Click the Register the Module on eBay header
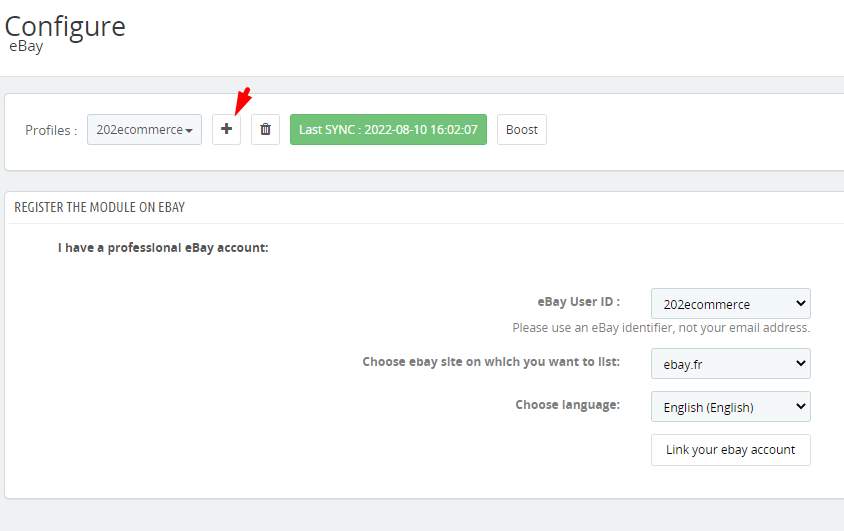The width and height of the screenshot is (844, 531). 99,207
